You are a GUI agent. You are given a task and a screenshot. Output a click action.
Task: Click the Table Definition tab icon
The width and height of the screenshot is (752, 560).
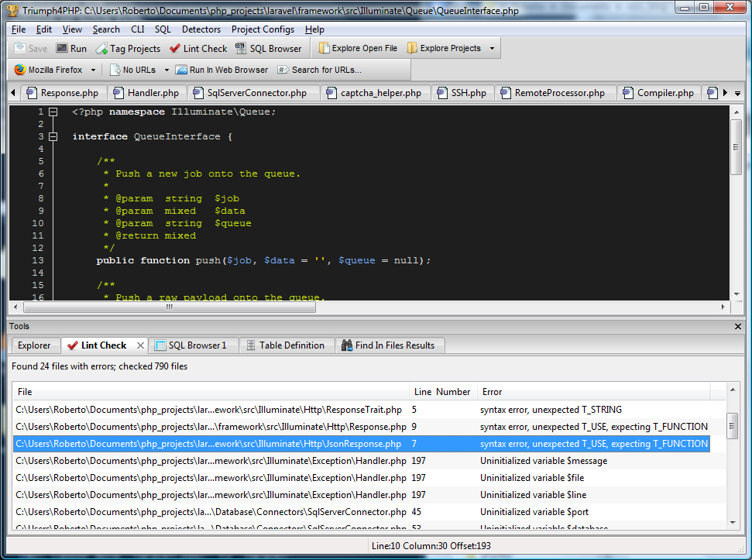pyautogui.click(x=251, y=345)
